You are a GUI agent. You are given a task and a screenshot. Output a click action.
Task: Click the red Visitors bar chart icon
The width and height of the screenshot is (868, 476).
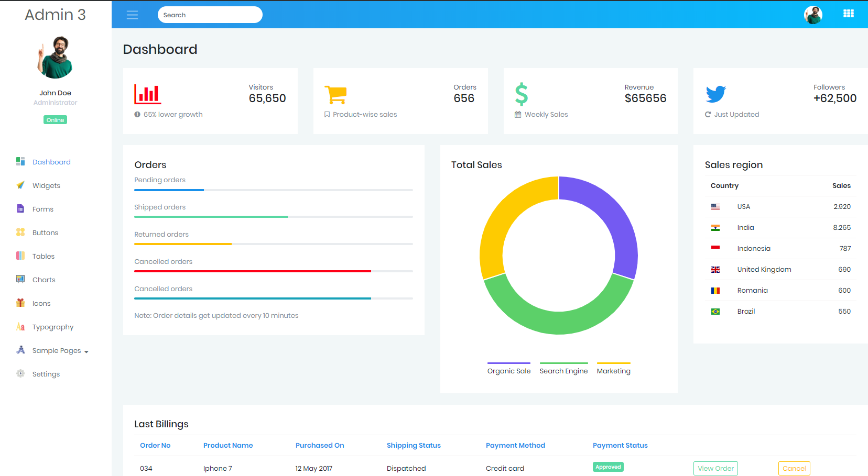pos(147,94)
